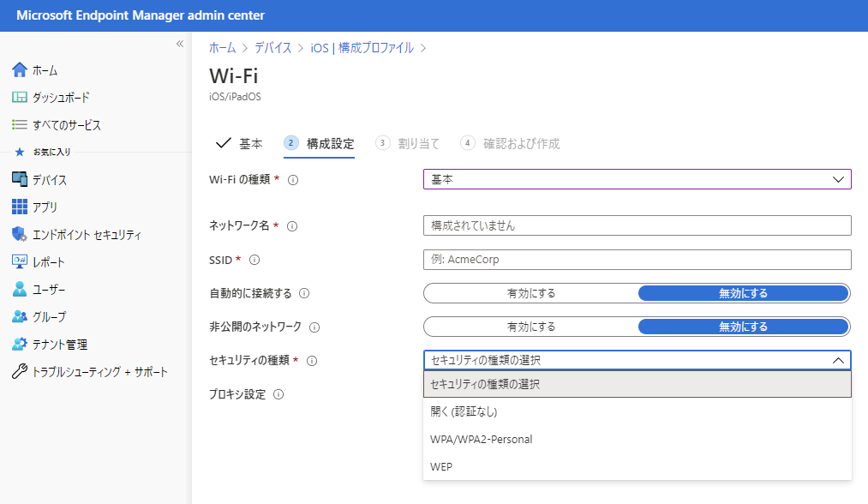Screen dimensions: 868x504
Task: Click the All Services list icon
Action: click(20, 124)
